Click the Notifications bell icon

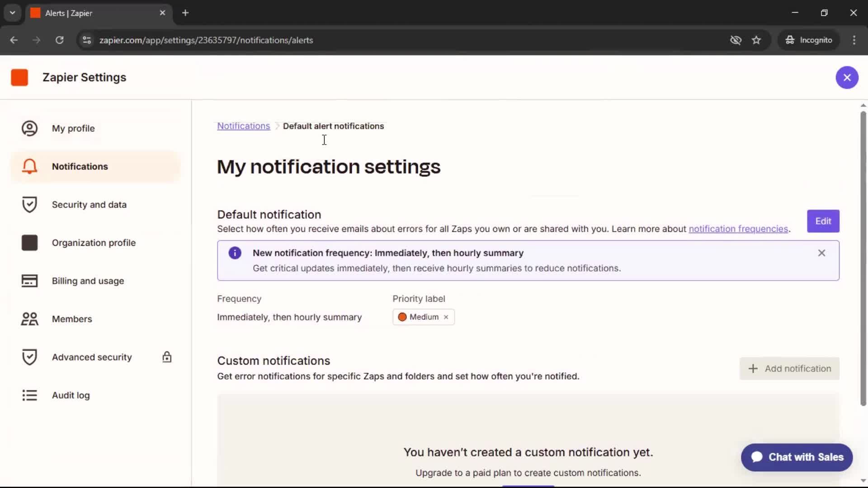(x=30, y=166)
